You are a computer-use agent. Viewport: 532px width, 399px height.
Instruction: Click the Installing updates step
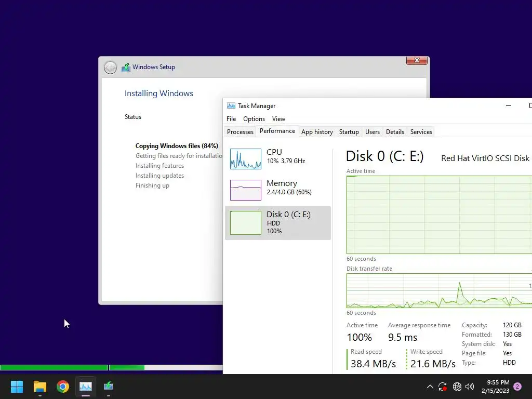(159, 176)
